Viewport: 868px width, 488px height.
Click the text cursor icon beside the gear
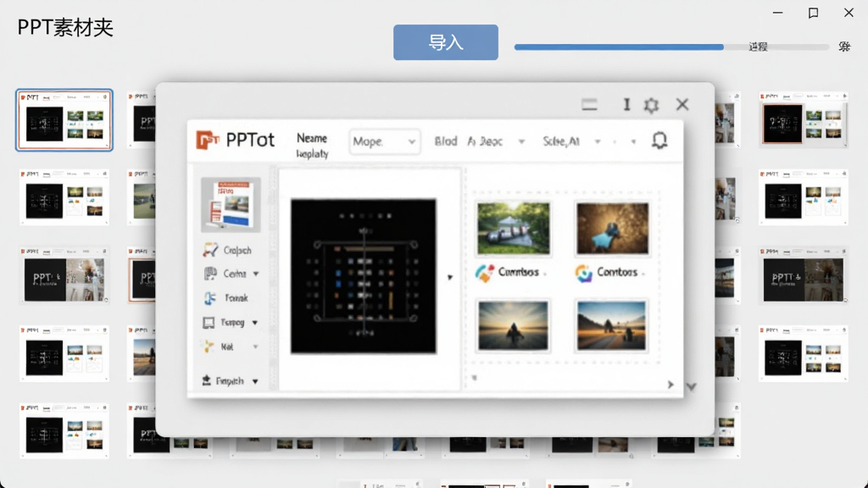626,104
